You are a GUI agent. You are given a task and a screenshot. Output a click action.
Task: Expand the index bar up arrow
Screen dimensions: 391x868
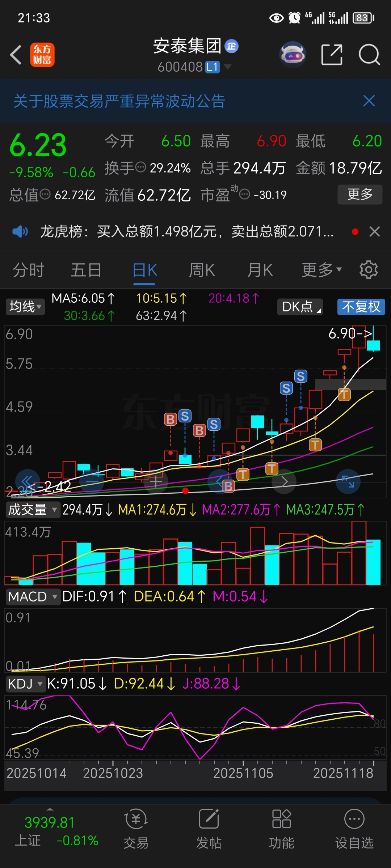tap(50, 809)
